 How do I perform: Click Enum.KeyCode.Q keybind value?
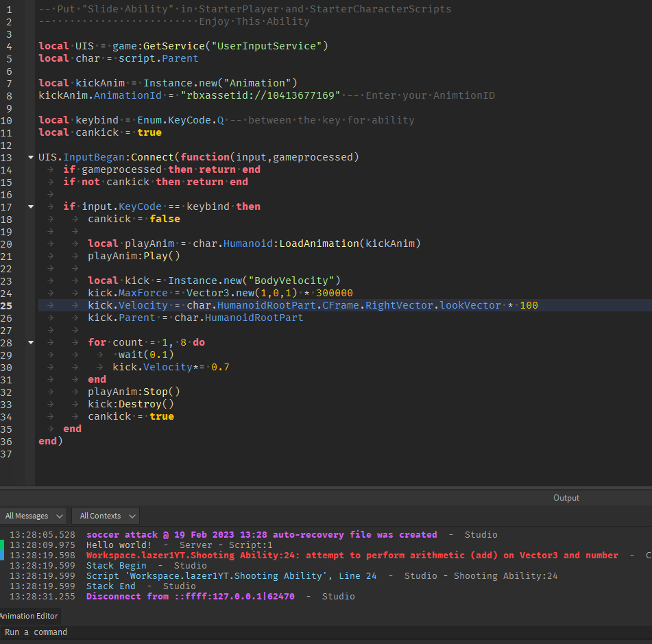pos(180,120)
